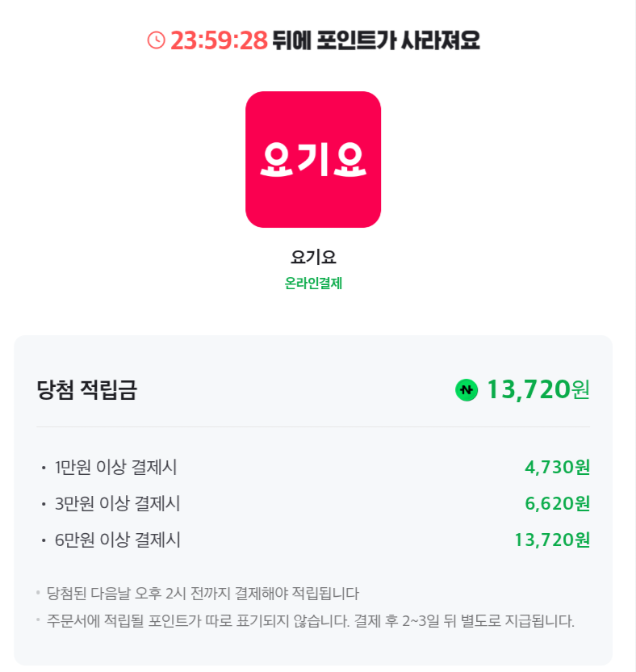
Task: Click the clock icon by countdown timer
Action: (156, 40)
